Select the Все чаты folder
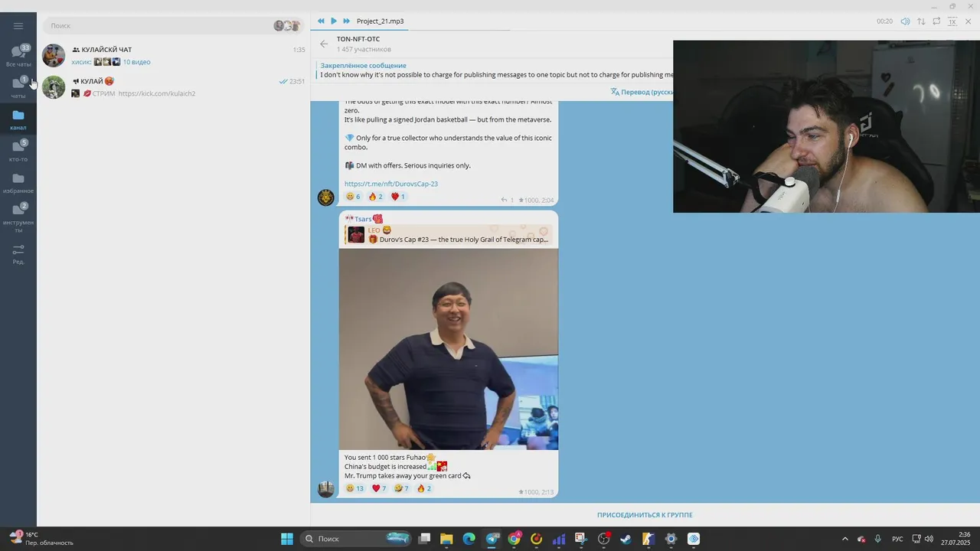Image resolution: width=980 pixels, height=551 pixels. point(18,56)
